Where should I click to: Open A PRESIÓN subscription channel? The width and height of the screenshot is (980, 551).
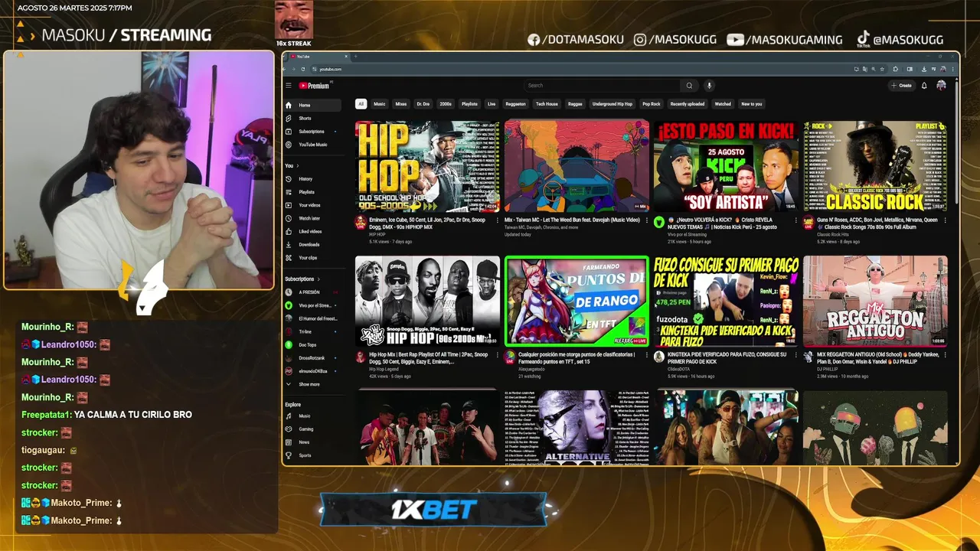tap(312, 292)
